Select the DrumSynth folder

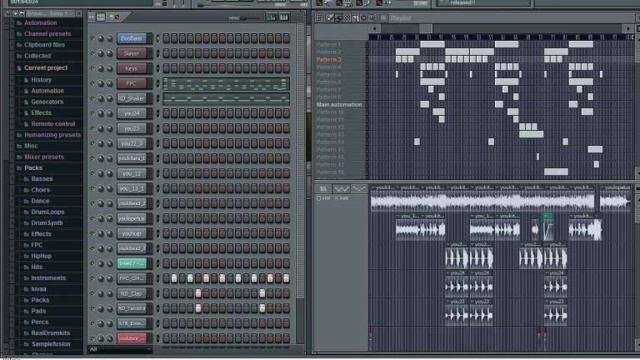47,223
